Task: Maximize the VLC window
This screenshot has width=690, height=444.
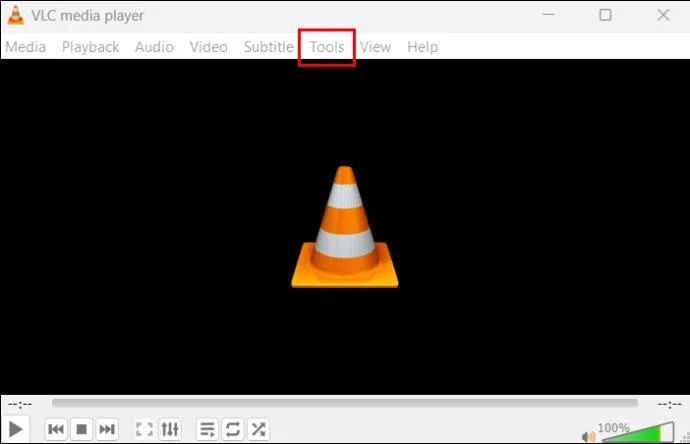Action: [x=606, y=15]
